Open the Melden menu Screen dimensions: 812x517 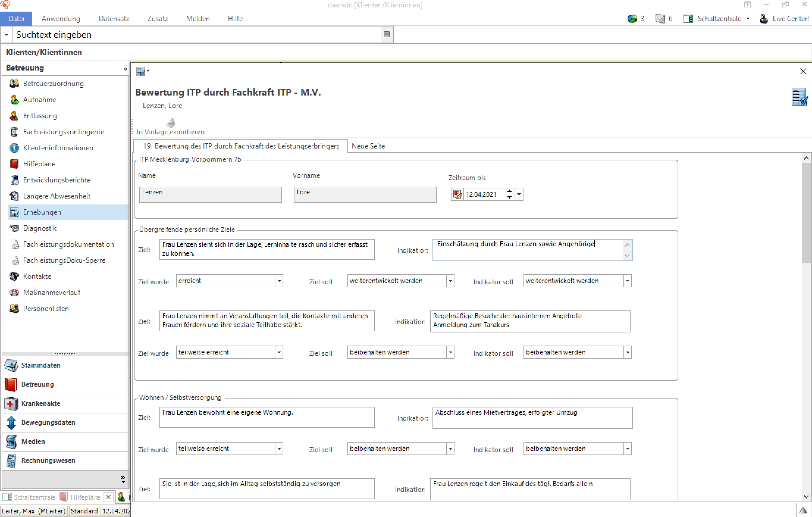coord(198,18)
